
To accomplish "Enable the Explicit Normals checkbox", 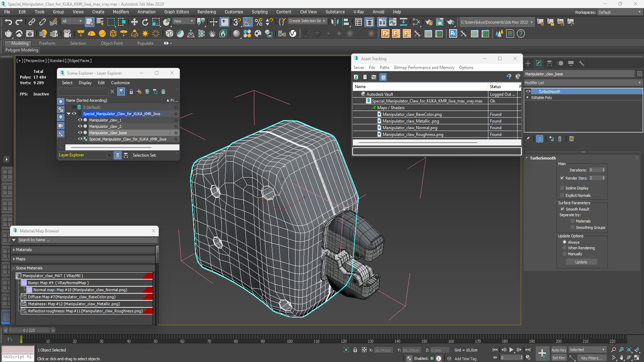I will coord(562,195).
